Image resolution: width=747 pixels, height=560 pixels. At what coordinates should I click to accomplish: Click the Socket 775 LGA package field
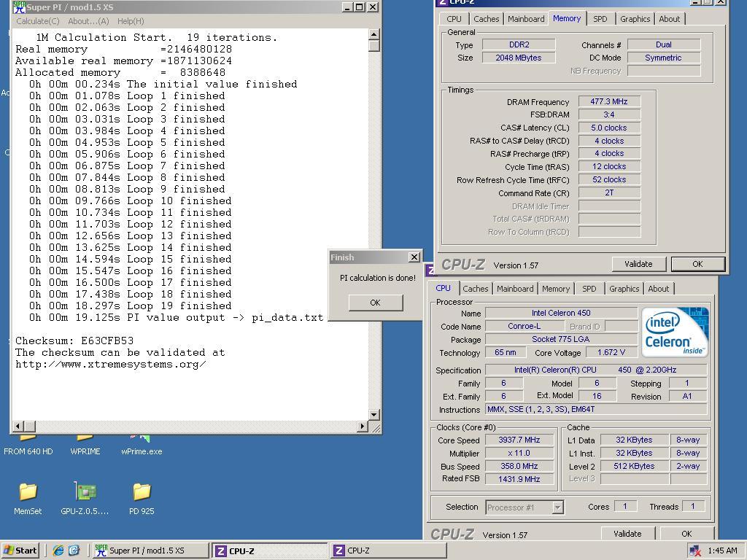click(x=561, y=339)
